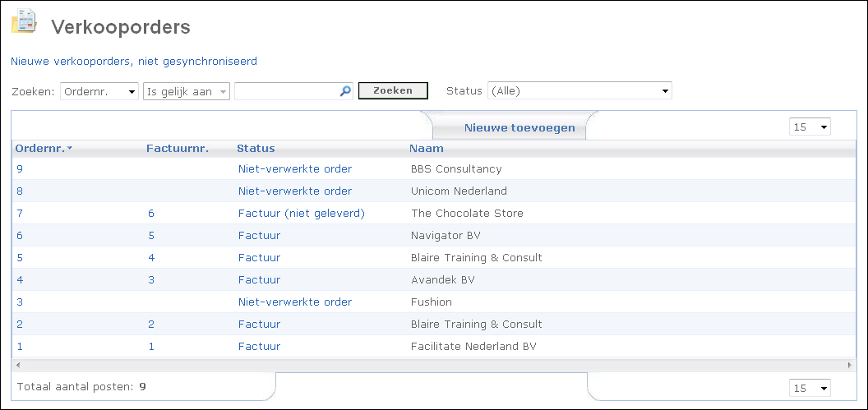Select the Nieuwe toevoegen tab
Screen dimensions: 868x410
(x=519, y=128)
